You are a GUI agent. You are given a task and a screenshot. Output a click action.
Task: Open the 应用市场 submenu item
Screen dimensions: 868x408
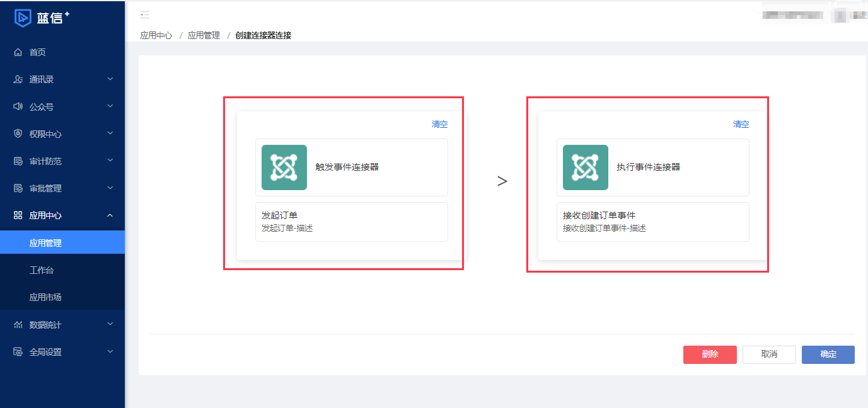(62, 297)
